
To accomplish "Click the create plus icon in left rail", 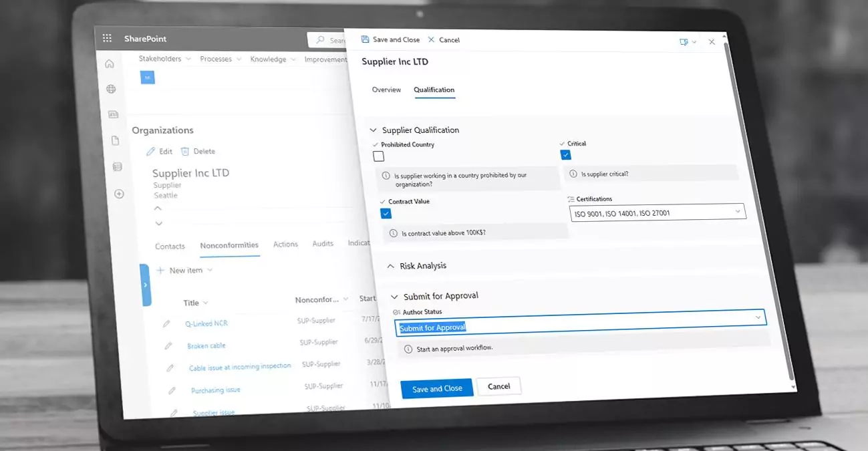I will pyautogui.click(x=120, y=194).
